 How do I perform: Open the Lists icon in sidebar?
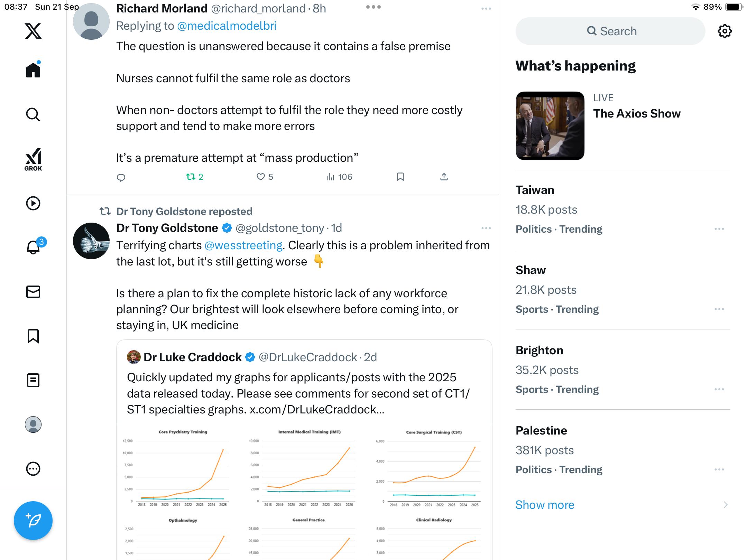pyautogui.click(x=33, y=380)
